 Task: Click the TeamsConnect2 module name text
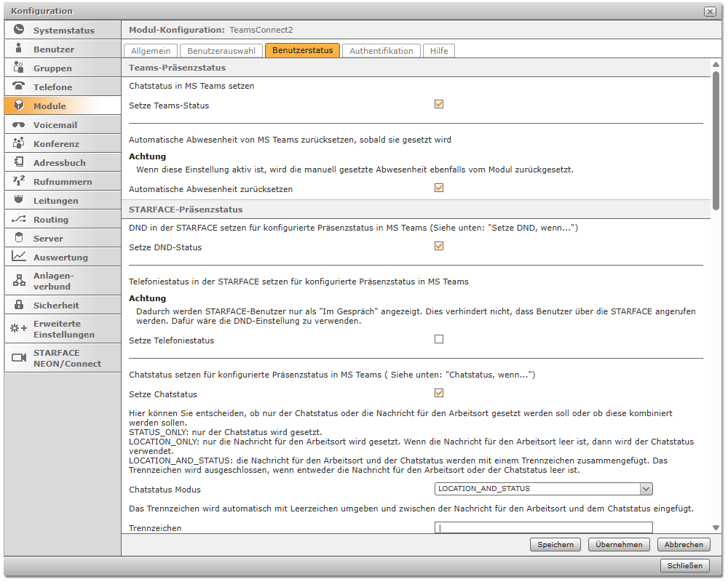[x=261, y=30]
